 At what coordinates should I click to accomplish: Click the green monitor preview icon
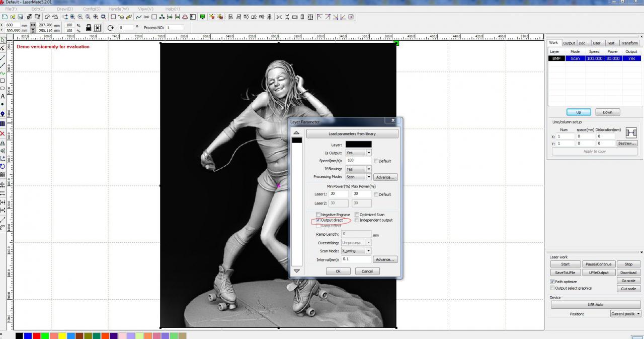[202, 17]
